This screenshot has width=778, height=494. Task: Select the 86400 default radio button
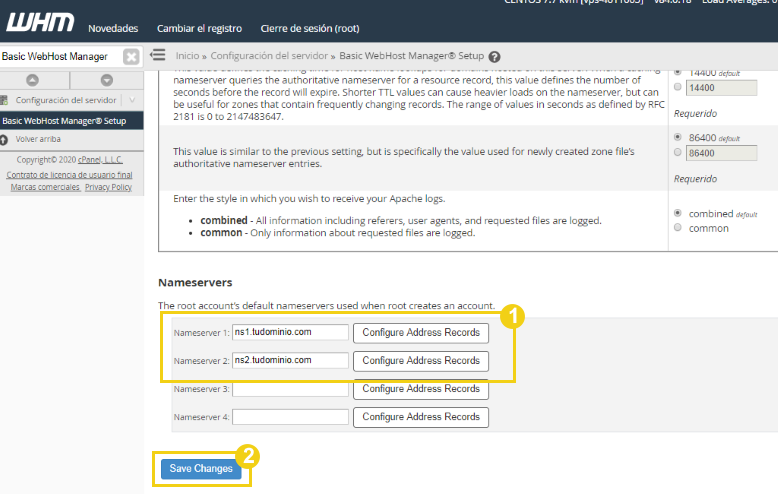pos(678,136)
